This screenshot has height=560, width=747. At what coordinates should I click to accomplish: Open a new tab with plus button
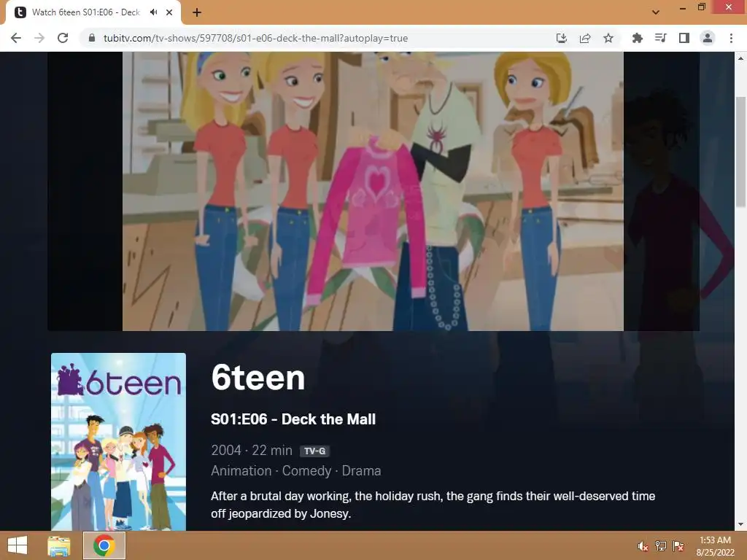point(197,12)
